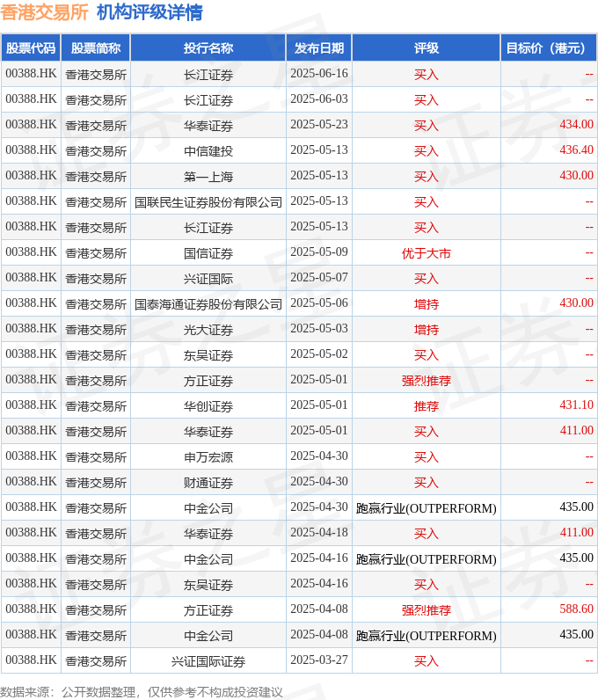The image size is (598, 700).
Task: Select the date 2025-05-02
Action: pos(319,354)
